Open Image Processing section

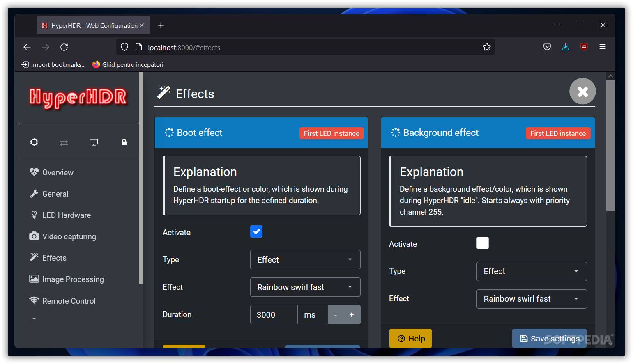tap(73, 279)
